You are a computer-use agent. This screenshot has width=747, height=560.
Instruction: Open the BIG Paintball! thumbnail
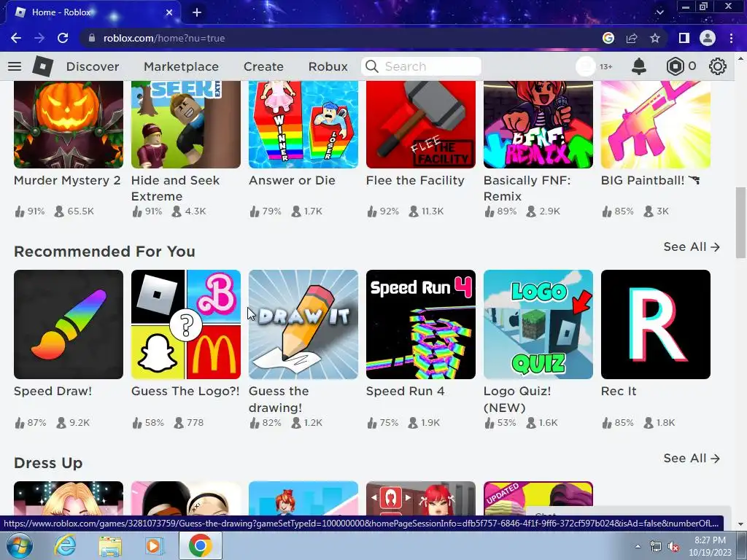tap(656, 124)
